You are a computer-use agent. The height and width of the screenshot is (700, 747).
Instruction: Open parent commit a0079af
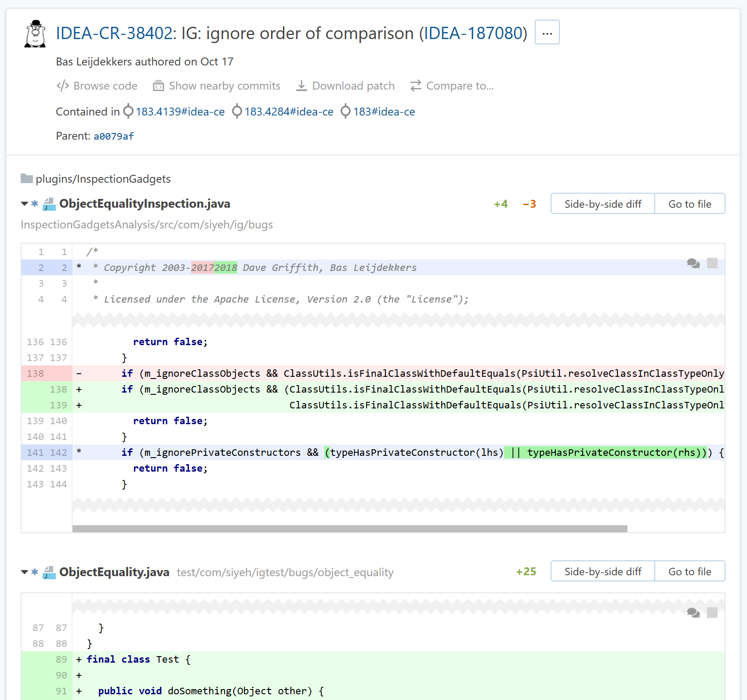[113, 136]
